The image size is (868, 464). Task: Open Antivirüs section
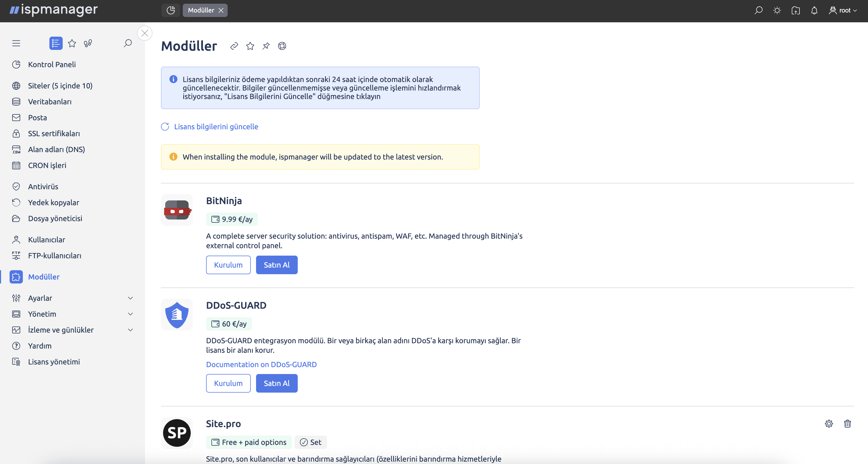point(43,187)
